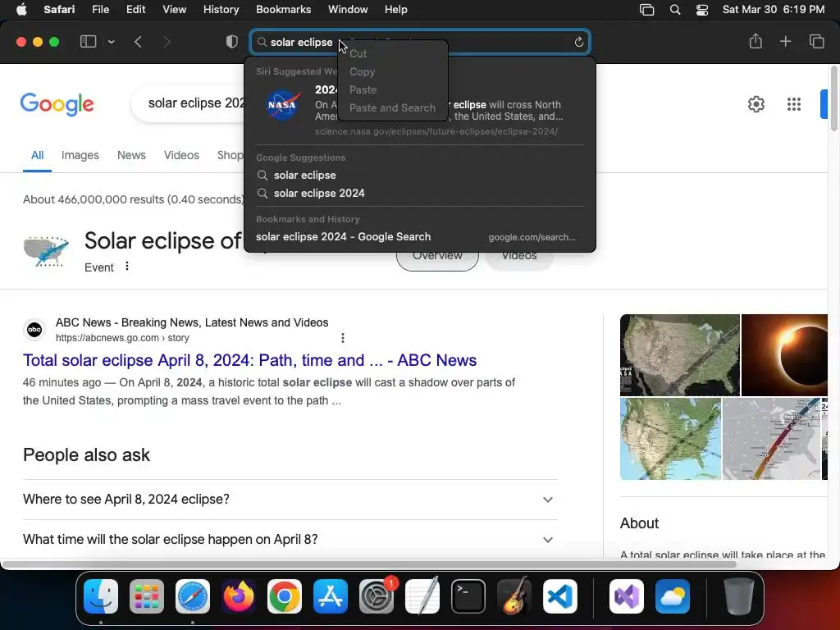The width and height of the screenshot is (840, 630).
Task: Switch to the Images search tab
Action: tap(80, 155)
